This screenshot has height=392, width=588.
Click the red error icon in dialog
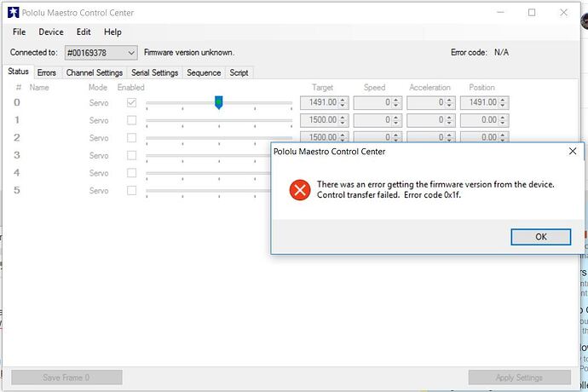pyautogui.click(x=299, y=189)
